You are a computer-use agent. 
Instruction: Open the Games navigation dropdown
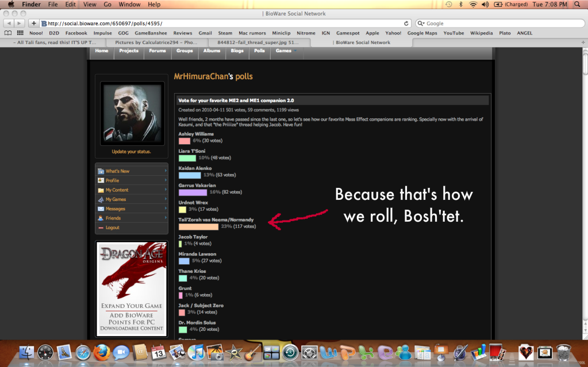coord(286,51)
